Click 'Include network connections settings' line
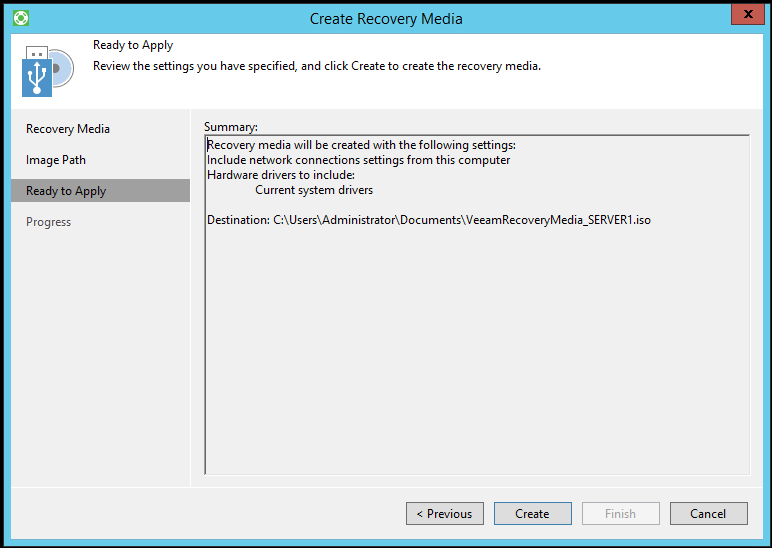The width and height of the screenshot is (772, 548). tap(358, 160)
